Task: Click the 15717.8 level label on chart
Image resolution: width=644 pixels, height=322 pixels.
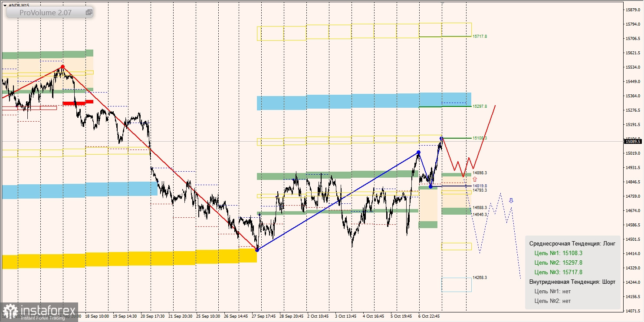Action: tap(480, 37)
